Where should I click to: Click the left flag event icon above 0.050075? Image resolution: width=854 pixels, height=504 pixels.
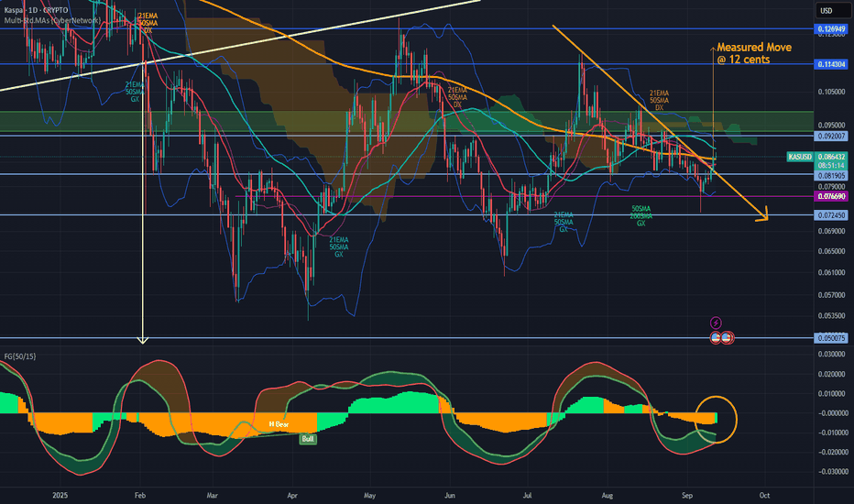coord(717,337)
